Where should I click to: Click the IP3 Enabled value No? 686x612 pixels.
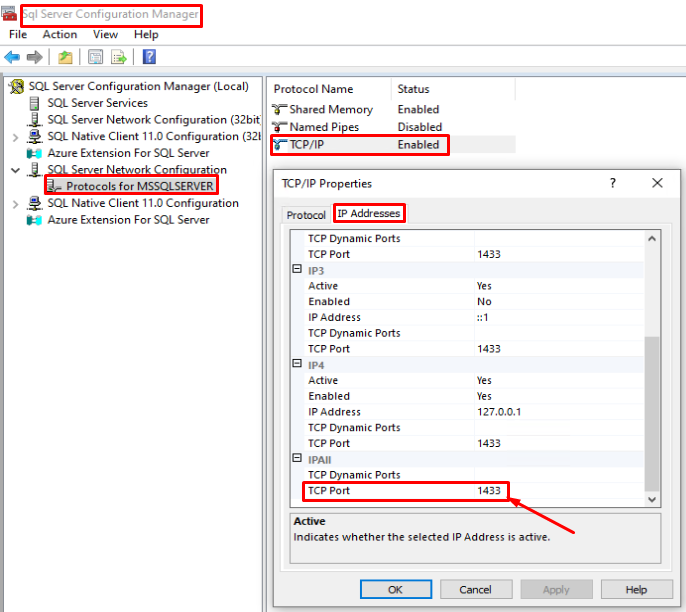(x=484, y=301)
